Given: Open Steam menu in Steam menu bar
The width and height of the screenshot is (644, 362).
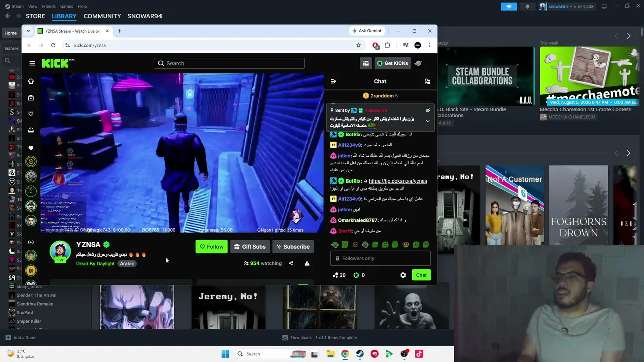Looking at the screenshot, I should coord(17,6).
